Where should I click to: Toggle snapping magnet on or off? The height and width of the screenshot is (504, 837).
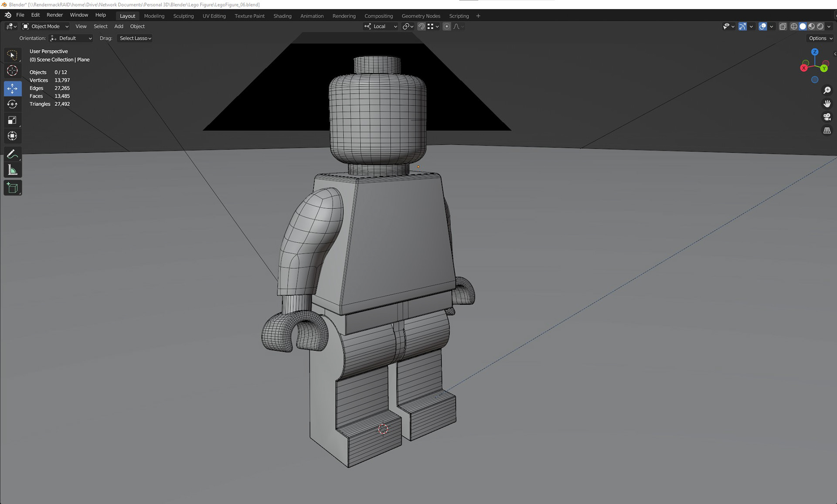click(x=421, y=27)
